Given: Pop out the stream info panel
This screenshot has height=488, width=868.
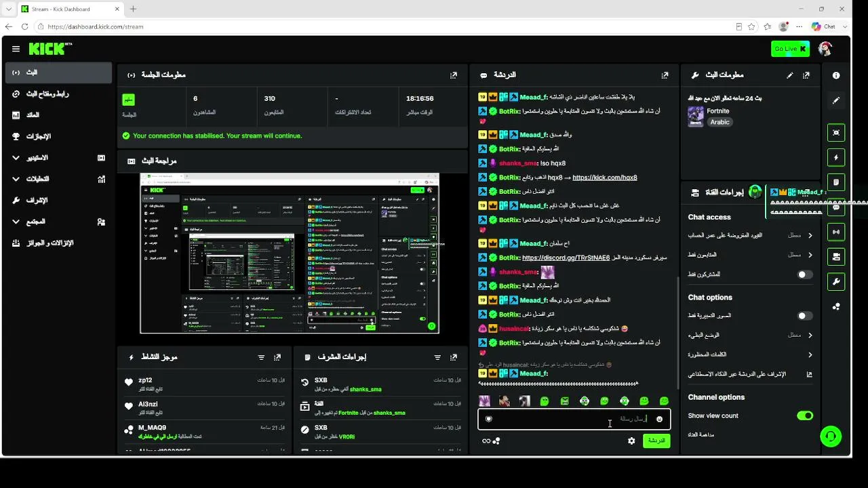Looking at the screenshot, I should click(x=806, y=75).
